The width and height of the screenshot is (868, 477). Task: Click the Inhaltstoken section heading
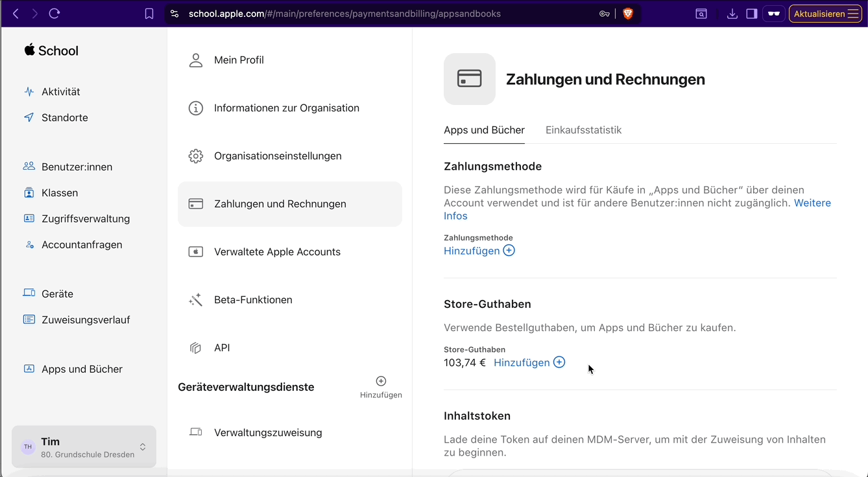pos(477,416)
